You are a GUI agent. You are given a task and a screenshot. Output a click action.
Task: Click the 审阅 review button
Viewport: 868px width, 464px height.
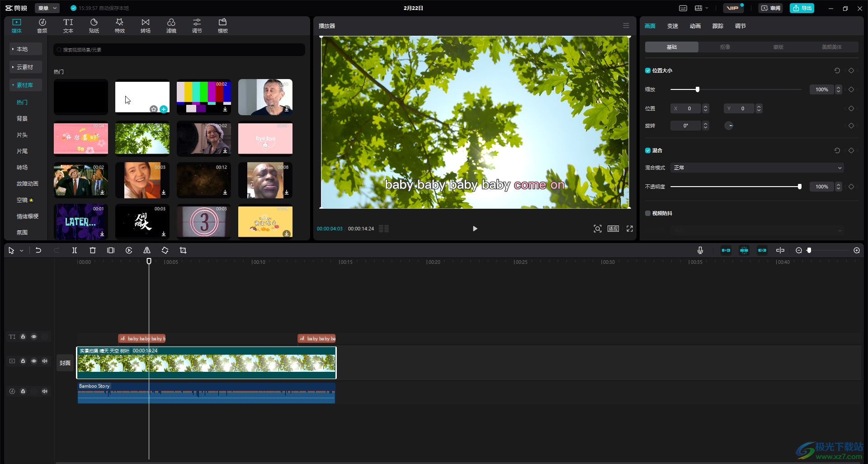[771, 8]
